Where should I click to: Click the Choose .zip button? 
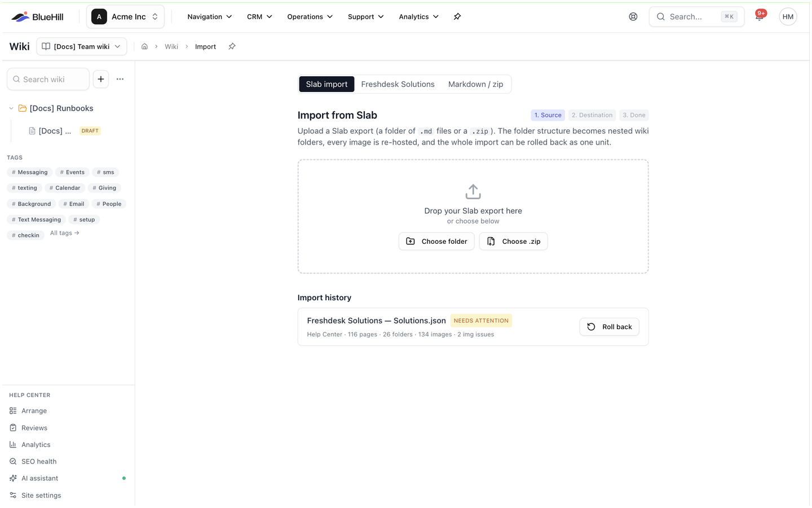[x=513, y=242]
